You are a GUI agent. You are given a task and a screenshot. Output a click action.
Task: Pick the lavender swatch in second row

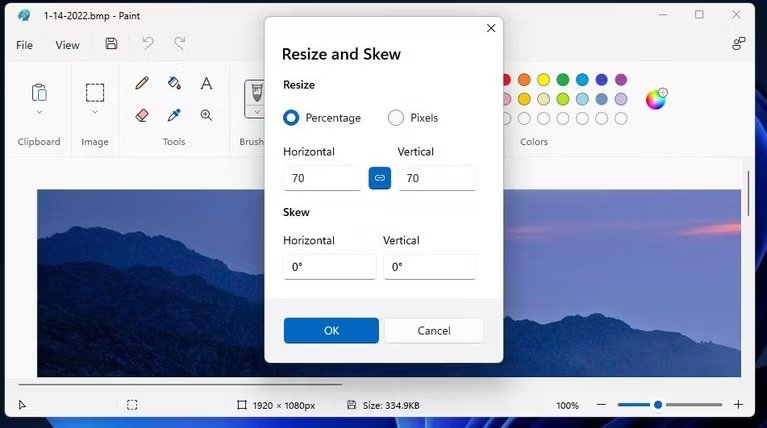(x=621, y=99)
